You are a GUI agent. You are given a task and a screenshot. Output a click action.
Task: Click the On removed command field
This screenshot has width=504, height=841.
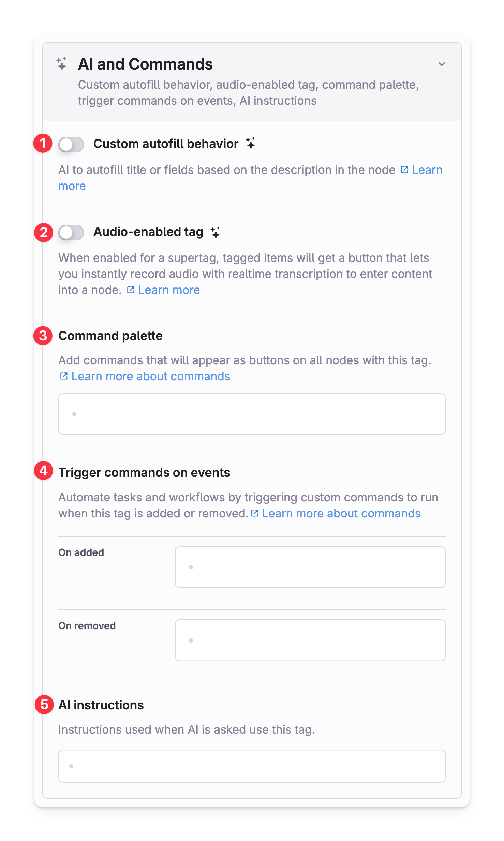[x=310, y=640]
